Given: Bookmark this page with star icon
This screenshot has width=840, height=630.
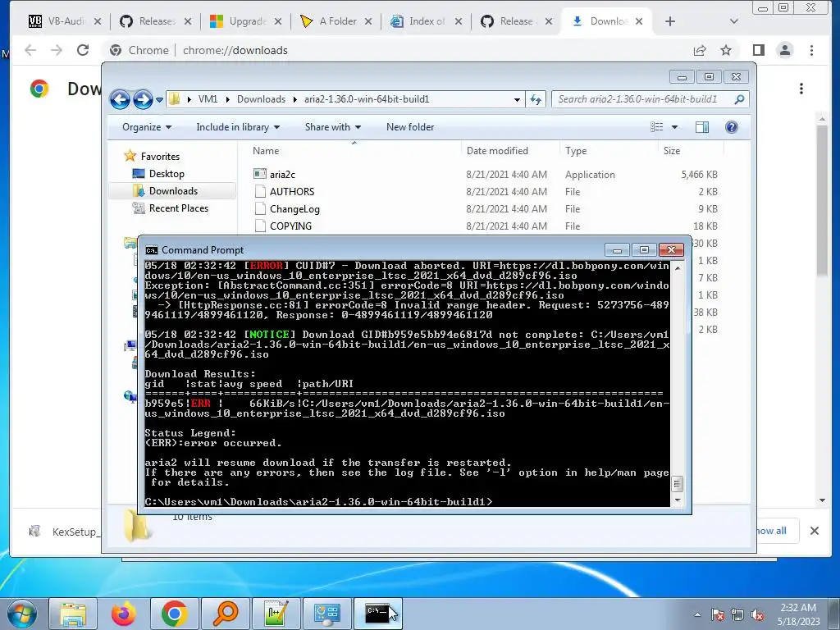Looking at the screenshot, I should [x=726, y=50].
